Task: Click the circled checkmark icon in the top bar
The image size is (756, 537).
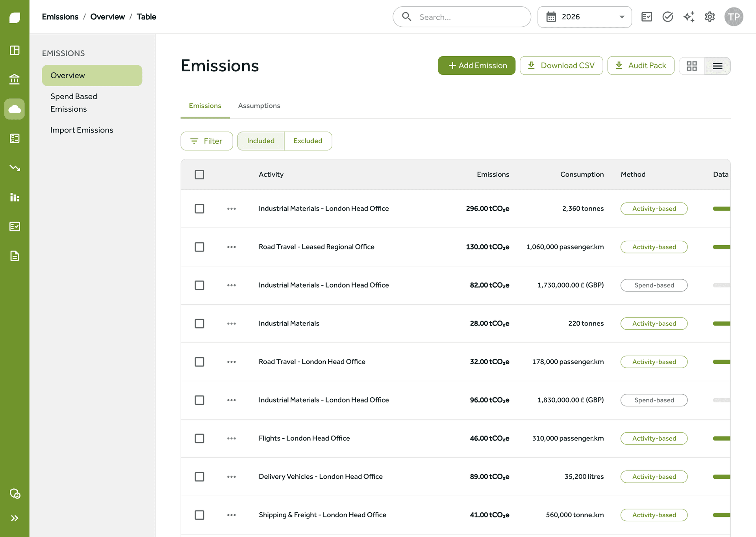Action: click(668, 17)
